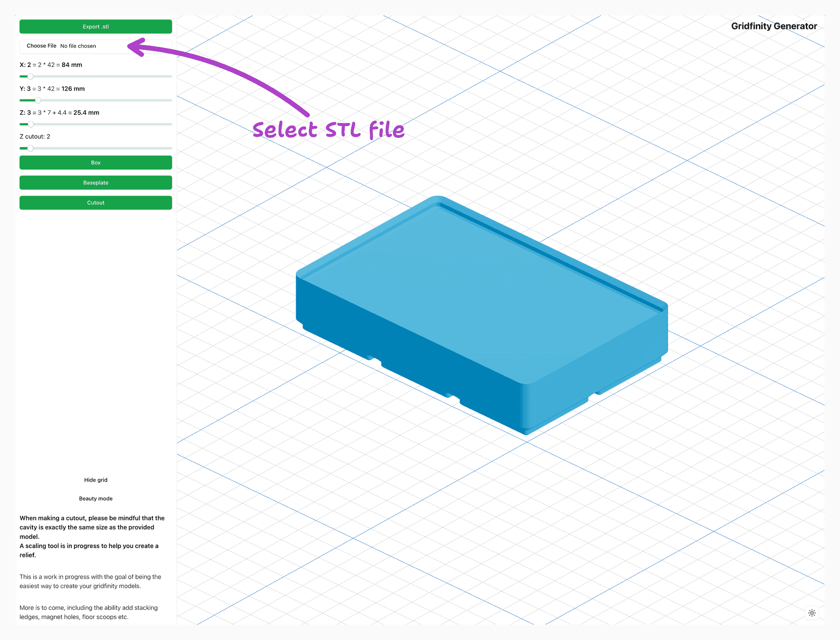Adjust the Z cutout slider handle
The height and width of the screenshot is (640, 840).
pos(30,148)
